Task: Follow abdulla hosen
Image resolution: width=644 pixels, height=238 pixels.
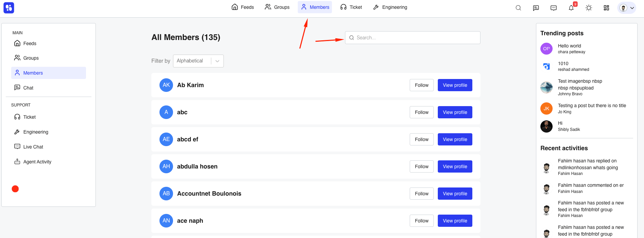Action: [x=422, y=166]
